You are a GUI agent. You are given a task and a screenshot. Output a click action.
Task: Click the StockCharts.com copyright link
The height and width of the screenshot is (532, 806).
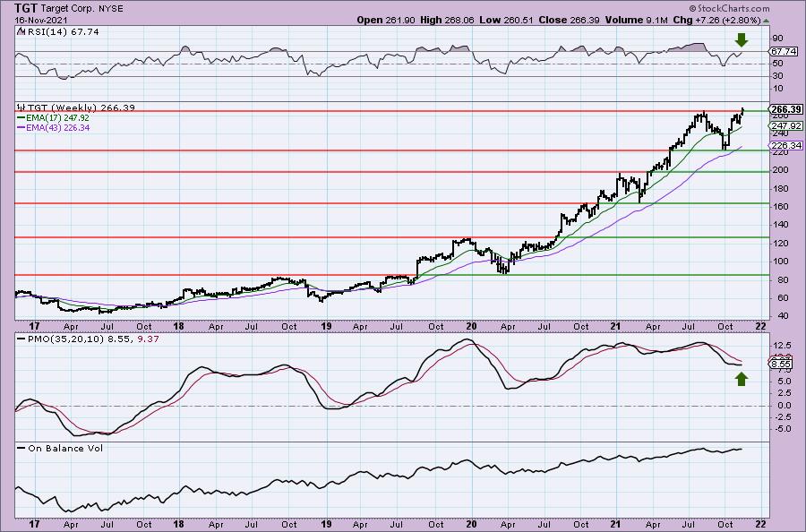(x=729, y=8)
